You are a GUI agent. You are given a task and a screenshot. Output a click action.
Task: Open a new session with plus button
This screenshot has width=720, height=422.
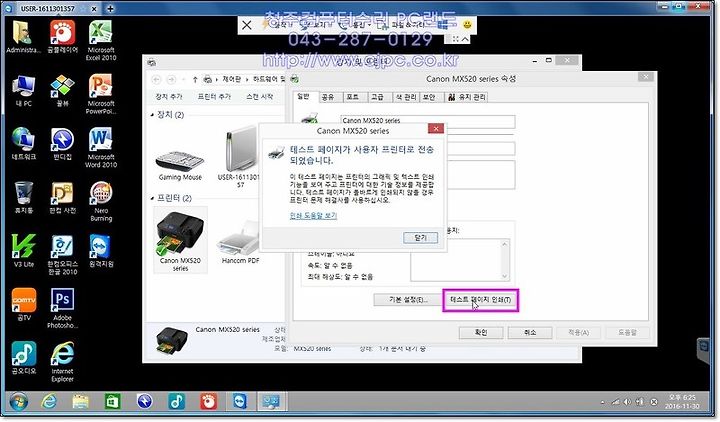(110, 9)
